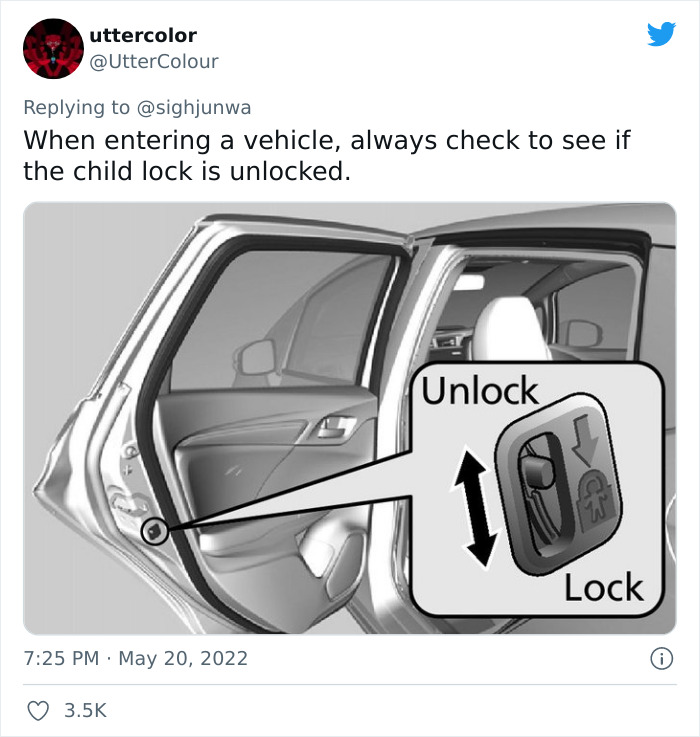Click the small circled lock on door edge

point(155,532)
